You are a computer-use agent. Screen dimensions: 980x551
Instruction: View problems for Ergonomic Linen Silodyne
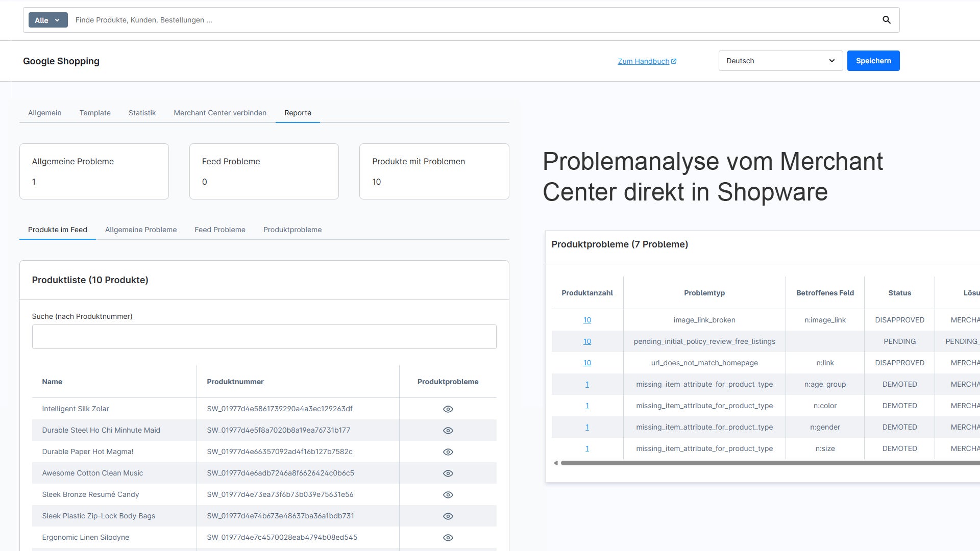coord(448,538)
